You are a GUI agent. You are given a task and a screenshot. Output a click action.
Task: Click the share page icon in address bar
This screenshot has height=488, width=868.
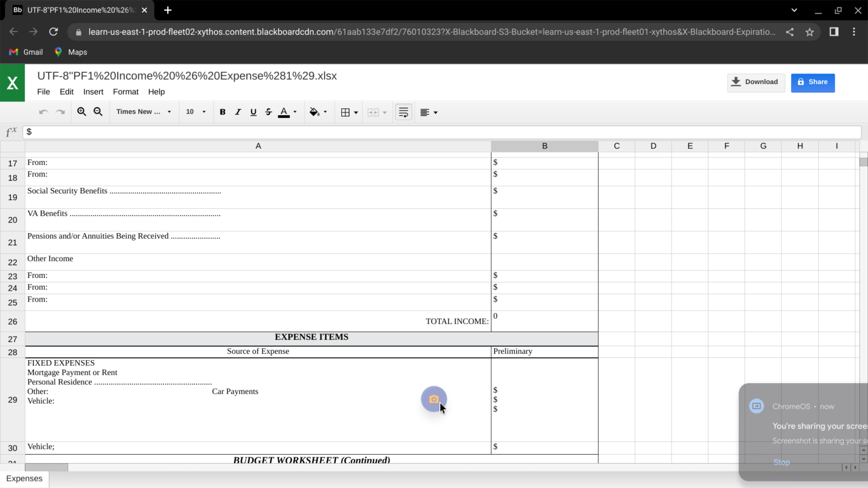[790, 32]
